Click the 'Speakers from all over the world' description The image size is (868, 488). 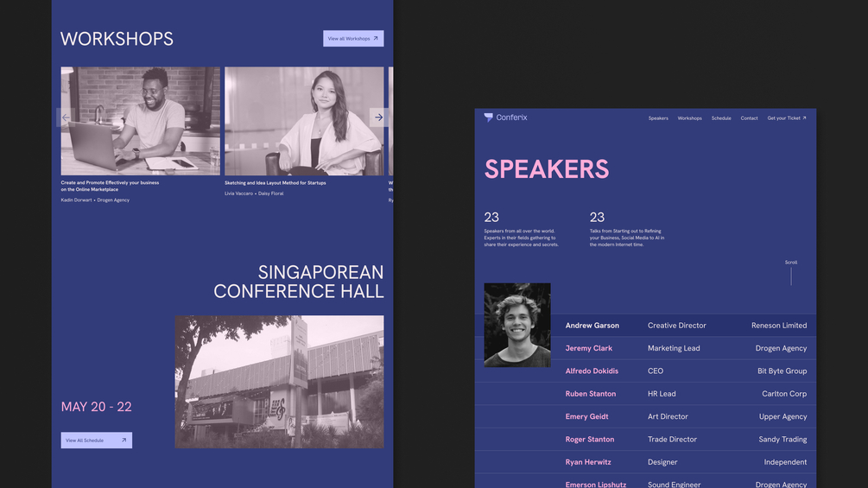click(521, 238)
